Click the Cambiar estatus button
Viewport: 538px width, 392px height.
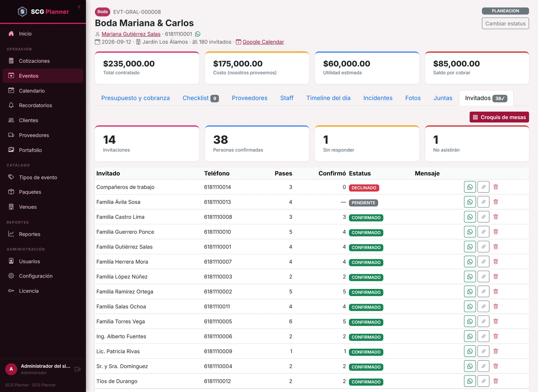[505, 24]
